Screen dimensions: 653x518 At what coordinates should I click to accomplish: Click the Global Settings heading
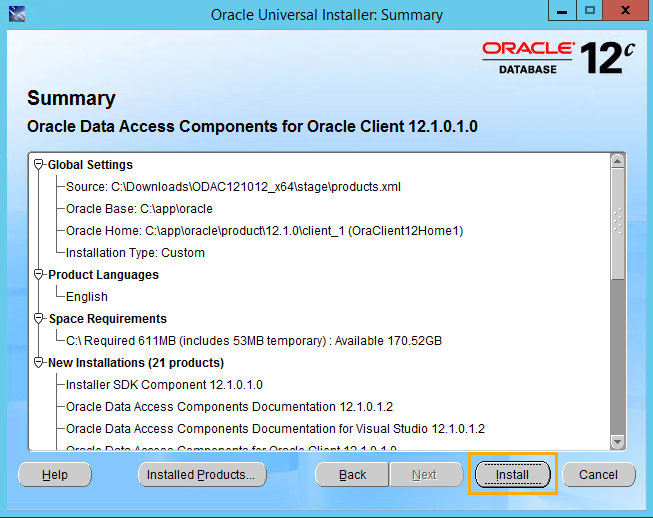click(90, 165)
